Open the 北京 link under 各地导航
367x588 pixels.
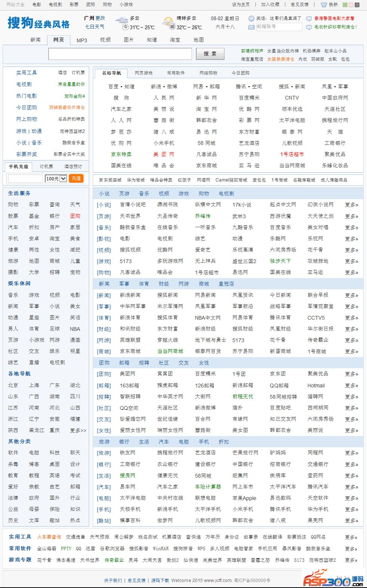tap(13, 385)
